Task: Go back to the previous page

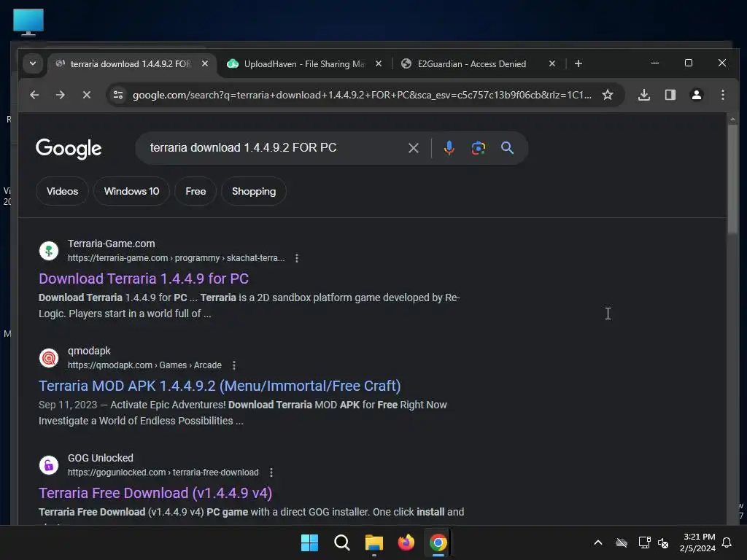Action: [34, 95]
